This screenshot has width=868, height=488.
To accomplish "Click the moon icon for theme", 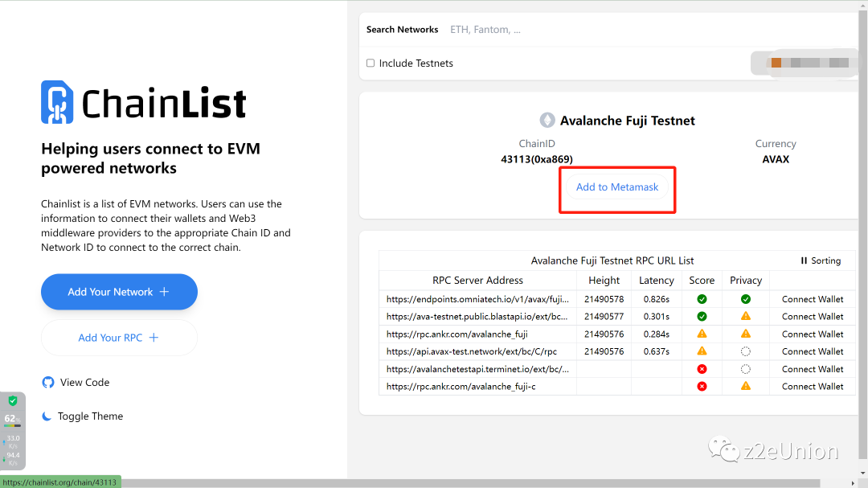I will pos(47,416).
